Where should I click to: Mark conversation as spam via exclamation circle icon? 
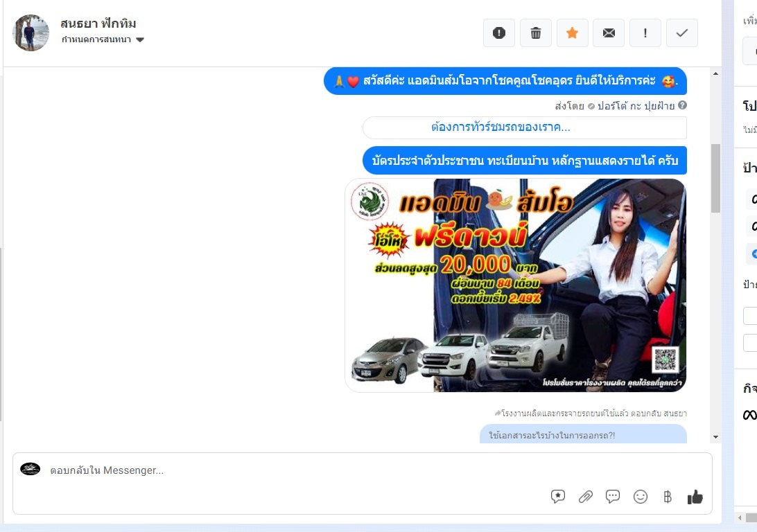(x=498, y=33)
